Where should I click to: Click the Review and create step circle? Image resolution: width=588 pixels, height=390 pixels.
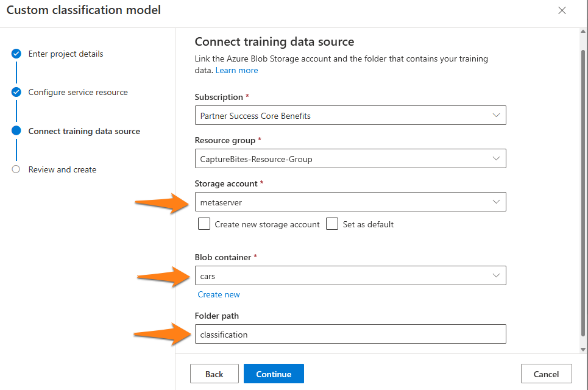(x=16, y=169)
